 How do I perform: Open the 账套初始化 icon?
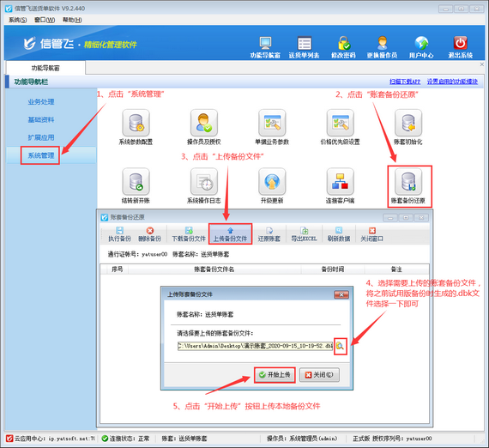(408, 123)
